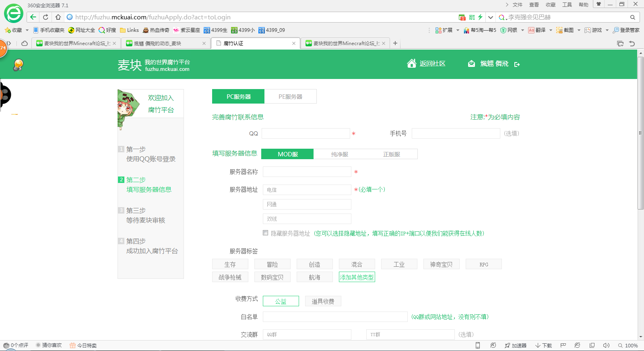Select the 创造 server tag
Image resolution: width=644 pixels, height=351 pixels.
[x=315, y=264]
